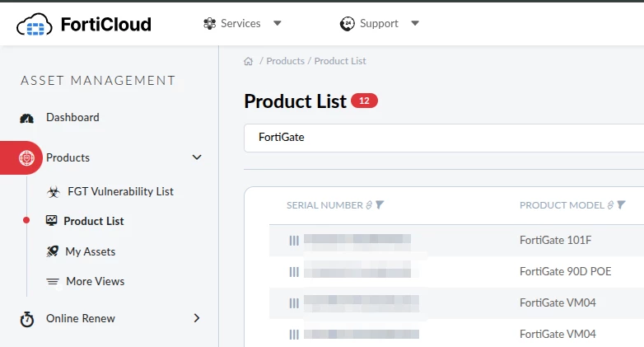Click the red 12 count badge
The image size is (644, 347).
(x=364, y=101)
